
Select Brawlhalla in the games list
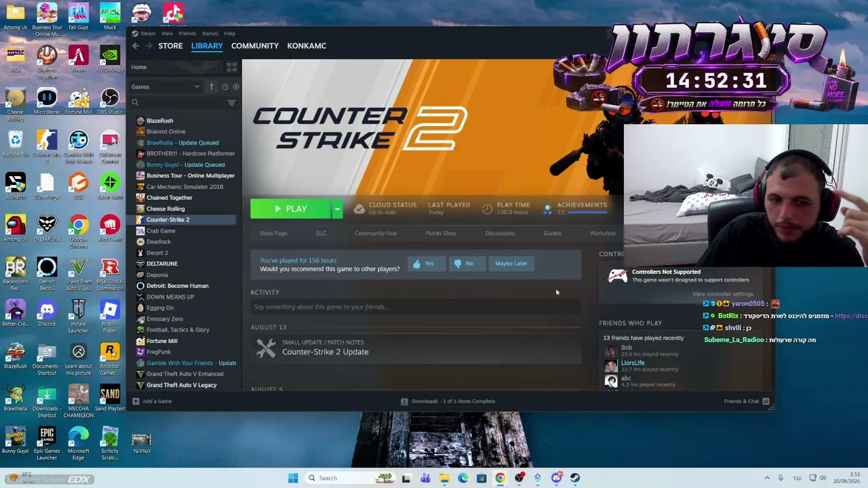pyautogui.click(x=182, y=143)
